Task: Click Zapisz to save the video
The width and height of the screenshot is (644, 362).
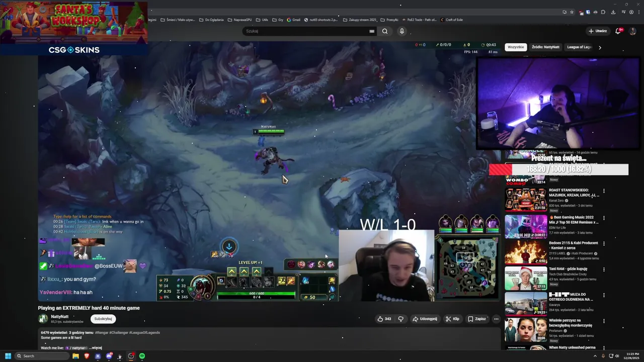Action: point(477,319)
